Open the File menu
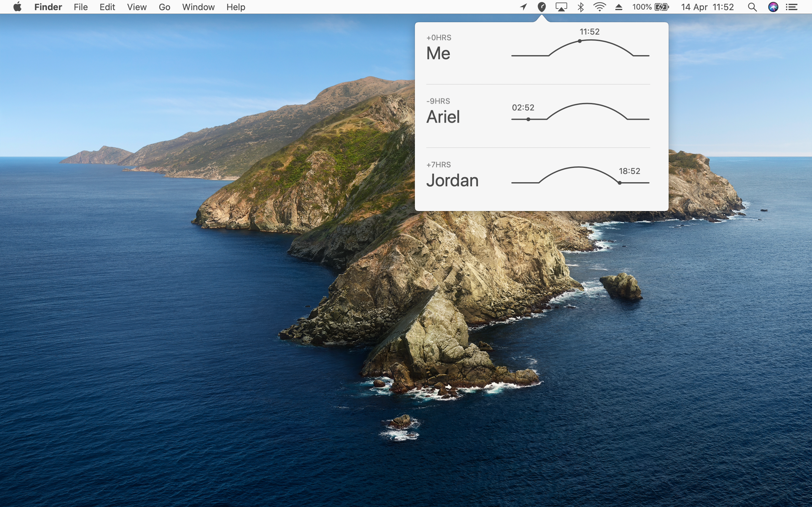 (81, 7)
